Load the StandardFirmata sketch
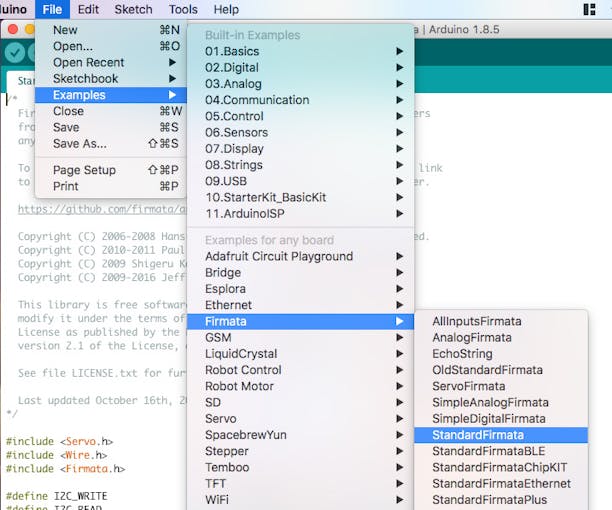Screen dimensions: 612x510 tap(501, 435)
